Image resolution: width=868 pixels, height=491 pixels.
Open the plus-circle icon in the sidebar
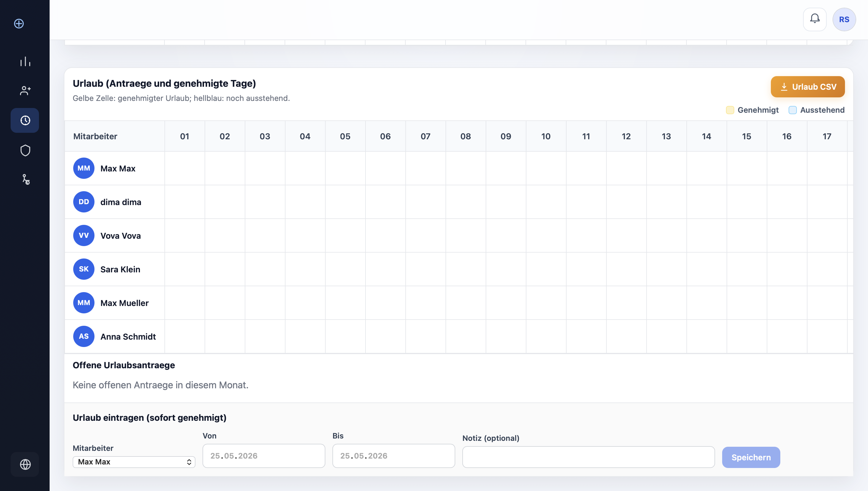coord(19,24)
